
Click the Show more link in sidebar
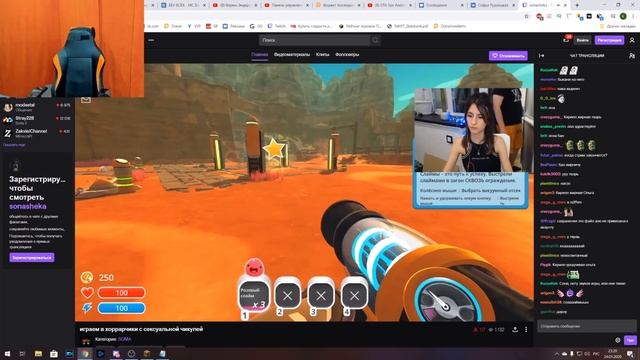point(14,145)
